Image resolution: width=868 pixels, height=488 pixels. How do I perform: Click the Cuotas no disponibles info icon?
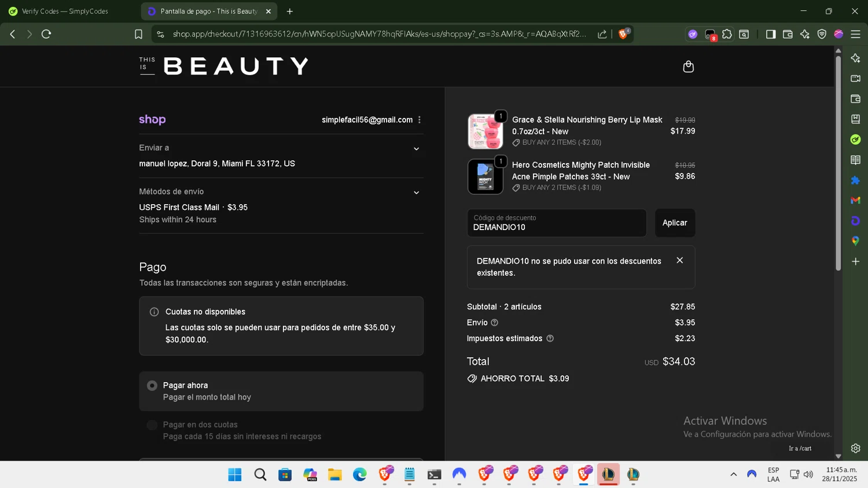pos(154,312)
